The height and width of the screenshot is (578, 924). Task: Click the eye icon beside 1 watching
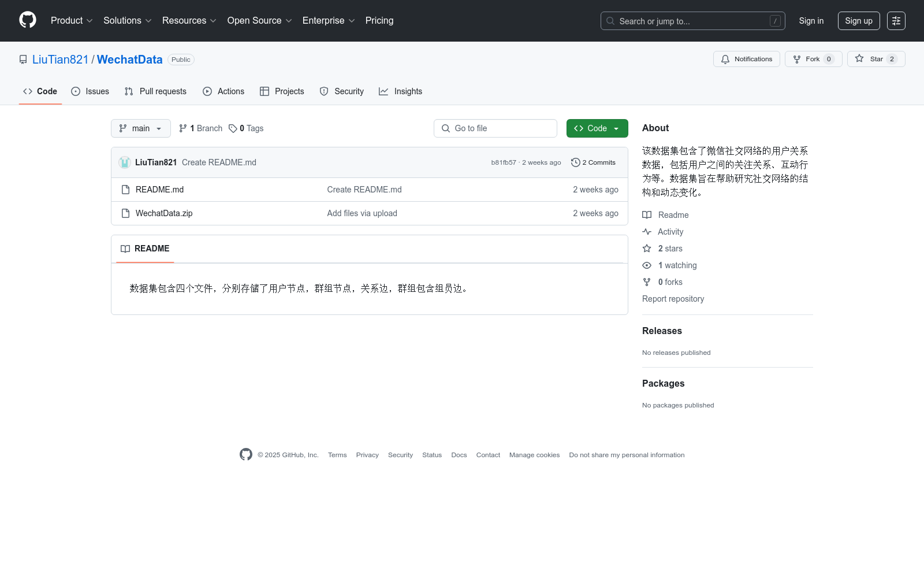point(647,265)
